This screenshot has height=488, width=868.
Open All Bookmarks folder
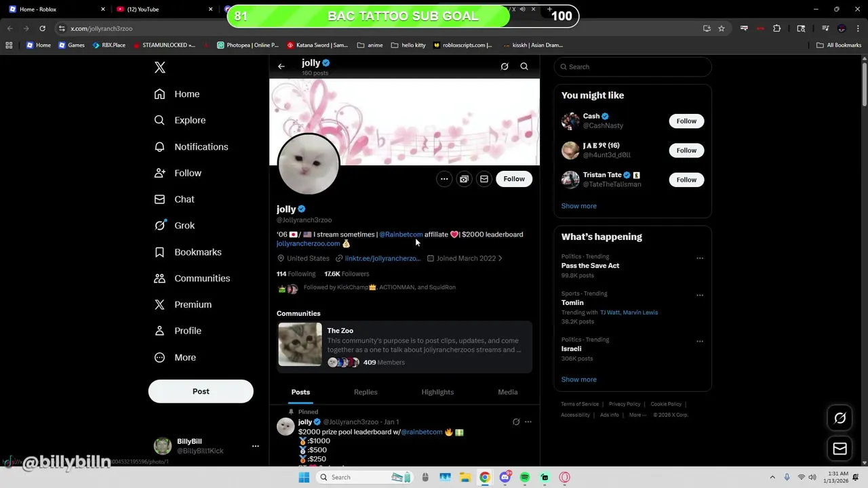(839, 45)
